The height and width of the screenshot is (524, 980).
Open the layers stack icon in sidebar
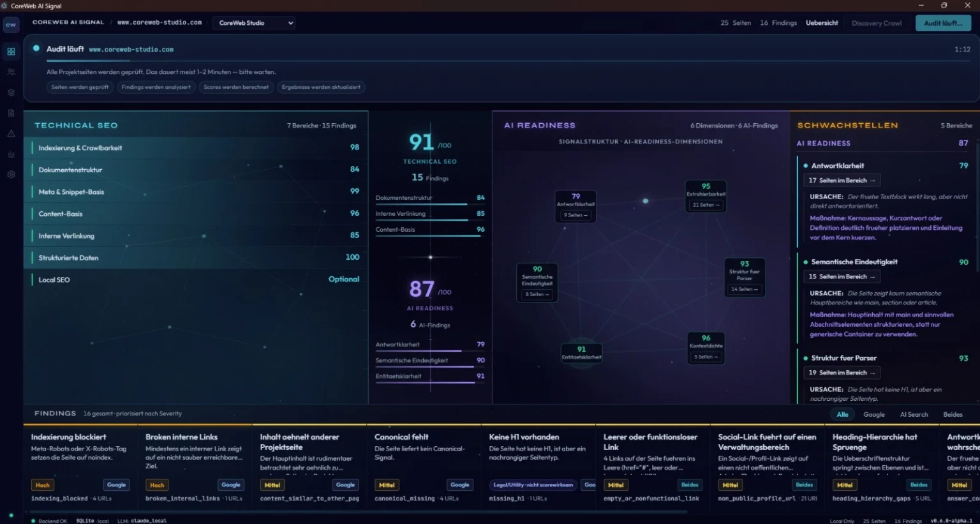11,93
